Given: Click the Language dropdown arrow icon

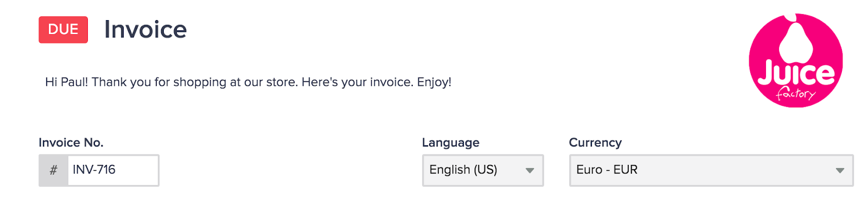Looking at the screenshot, I should pyautogui.click(x=530, y=170).
